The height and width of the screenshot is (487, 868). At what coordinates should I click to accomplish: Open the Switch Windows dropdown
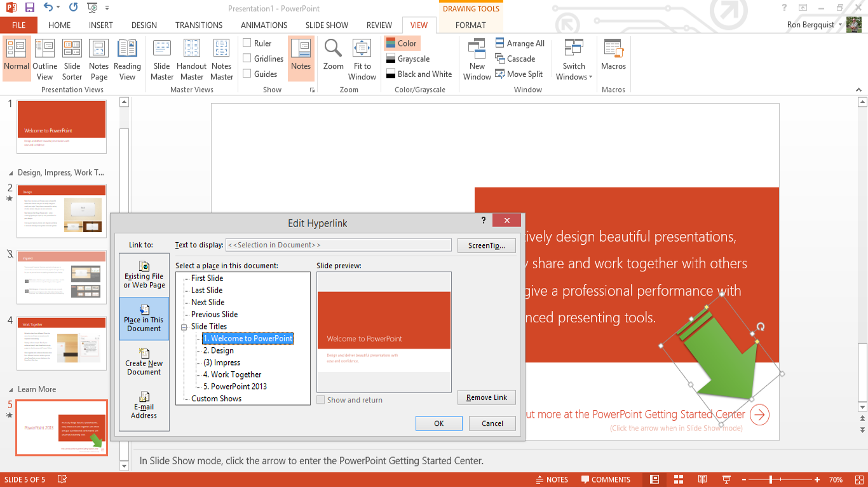click(x=574, y=59)
